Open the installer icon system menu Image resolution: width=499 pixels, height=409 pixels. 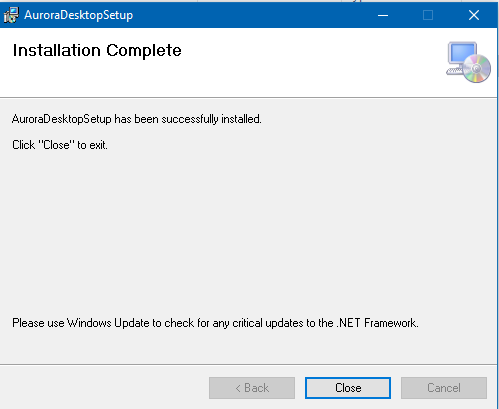(x=11, y=15)
